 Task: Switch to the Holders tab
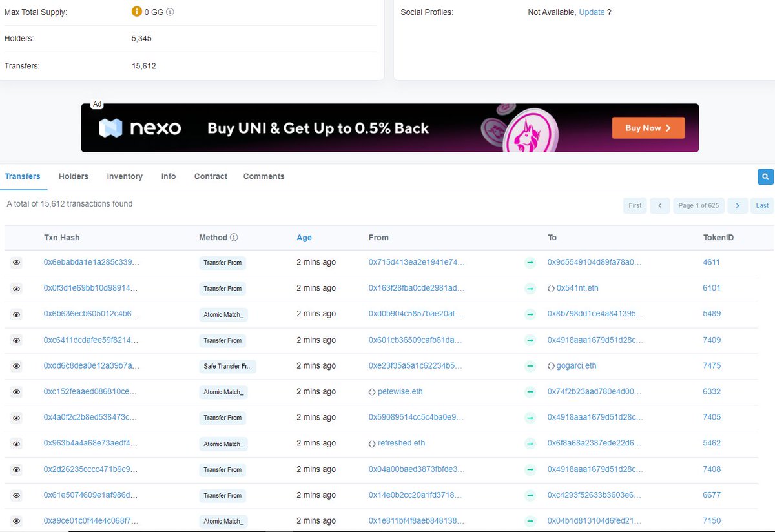pyautogui.click(x=74, y=176)
